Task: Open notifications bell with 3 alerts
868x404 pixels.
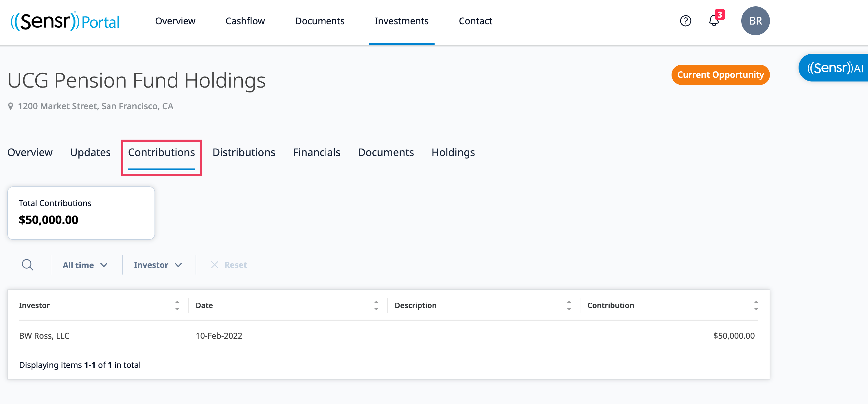Action: pos(714,21)
